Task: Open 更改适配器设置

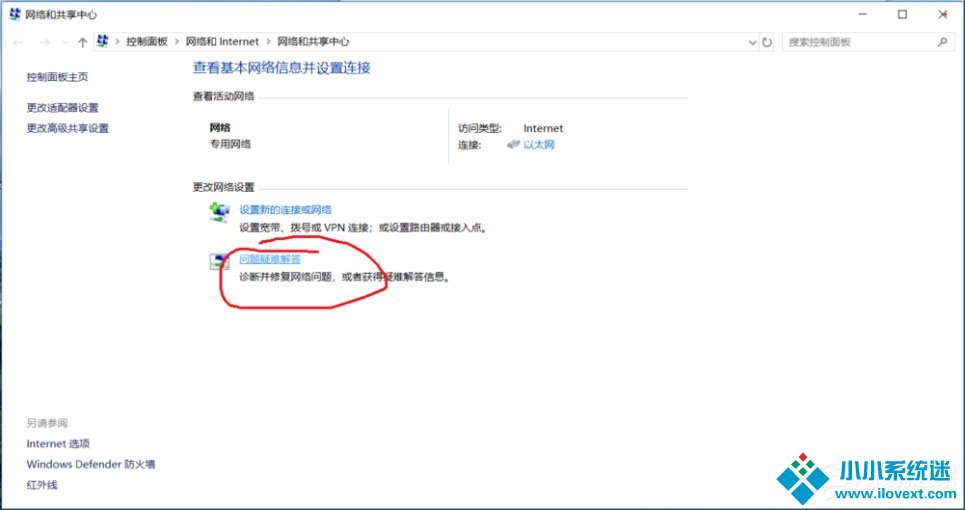Action: pos(63,108)
